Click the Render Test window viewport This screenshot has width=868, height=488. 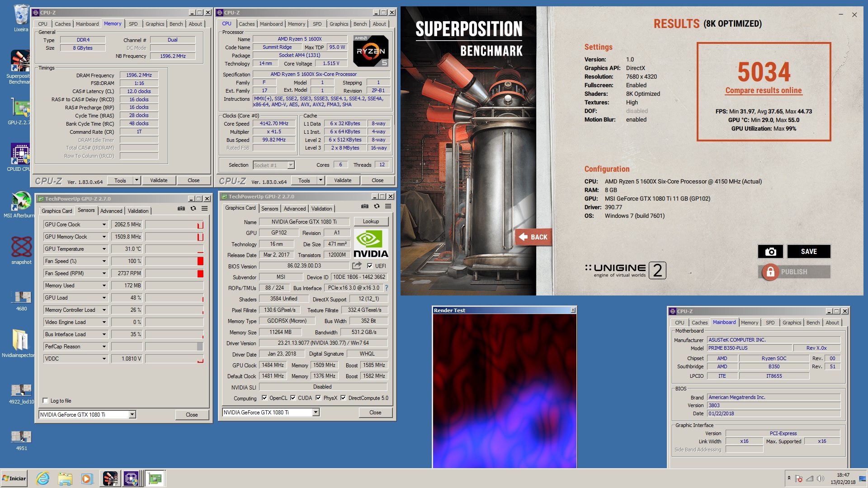click(505, 391)
